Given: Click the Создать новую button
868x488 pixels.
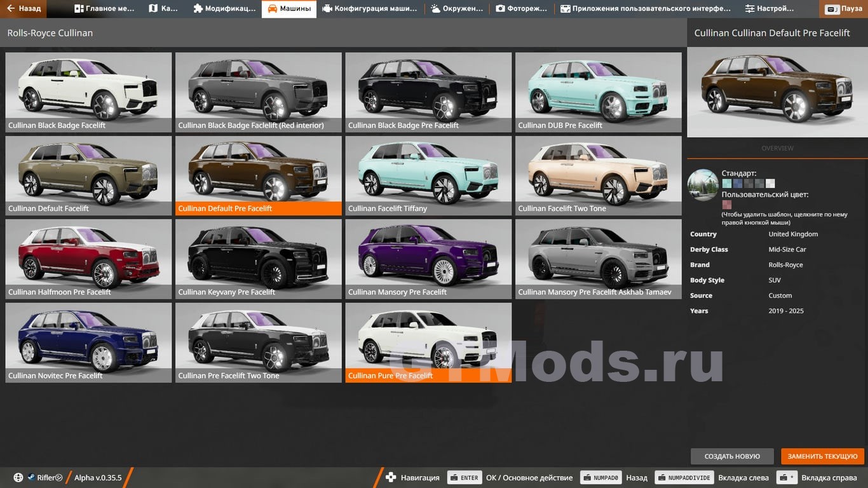Looking at the screenshot, I should pyautogui.click(x=732, y=456).
